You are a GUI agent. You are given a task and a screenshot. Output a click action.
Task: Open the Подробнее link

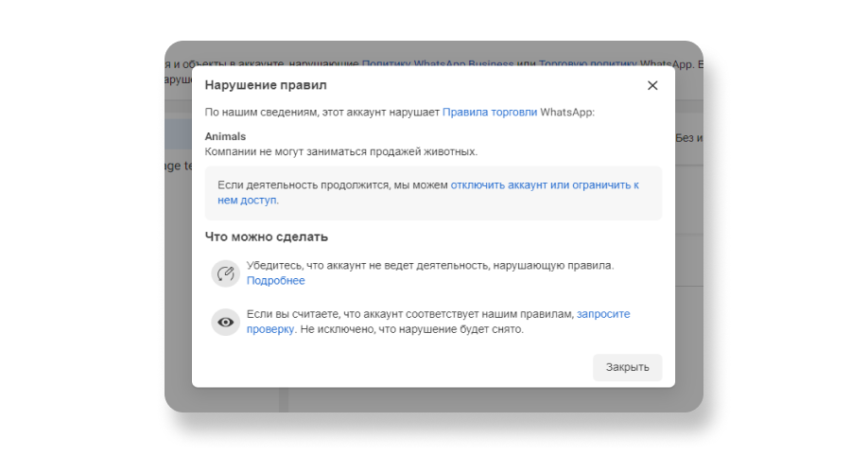pyautogui.click(x=276, y=280)
